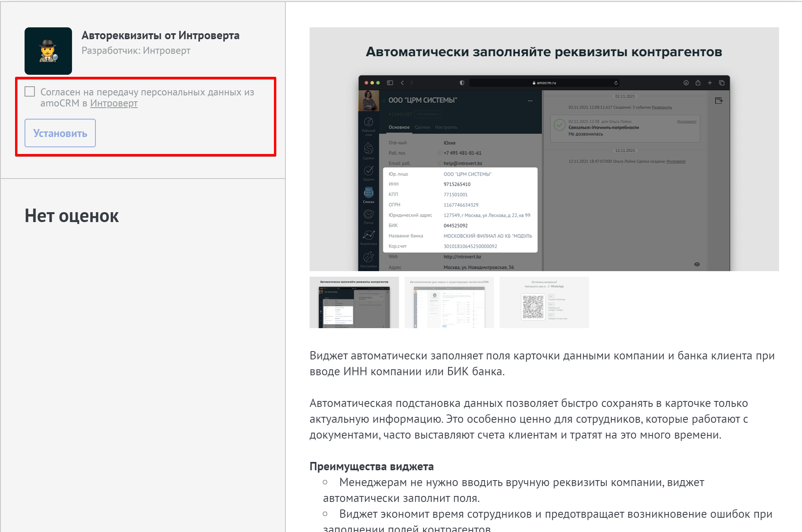Click the "Преимущества виджета" heading
Viewport: 802px width, 532px height.
pyautogui.click(x=371, y=466)
